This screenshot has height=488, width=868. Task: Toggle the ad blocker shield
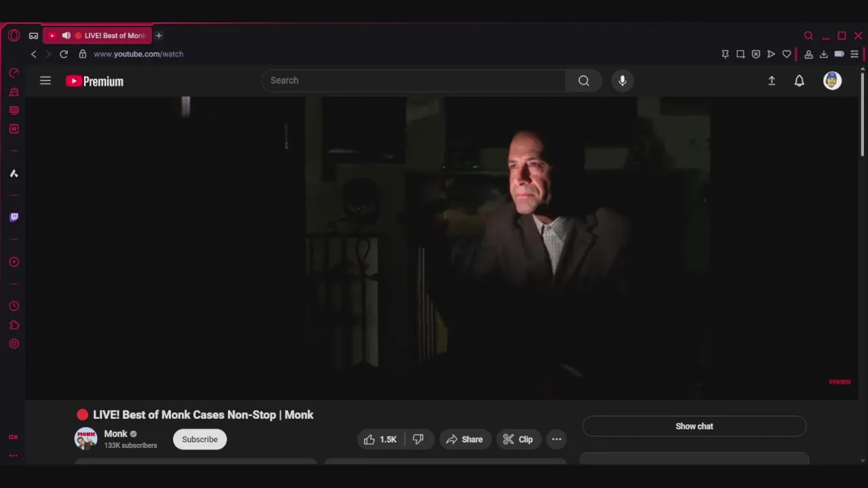coord(756,54)
